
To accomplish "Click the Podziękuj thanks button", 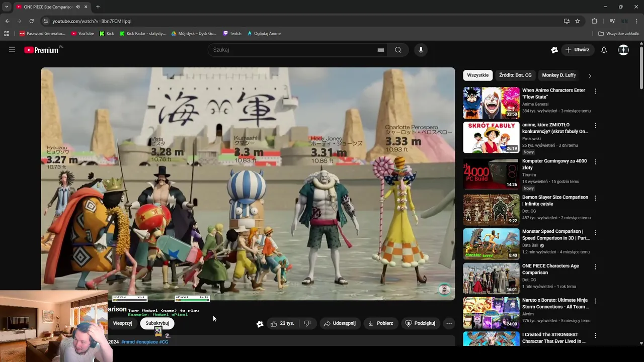I will tap(420, 323).
